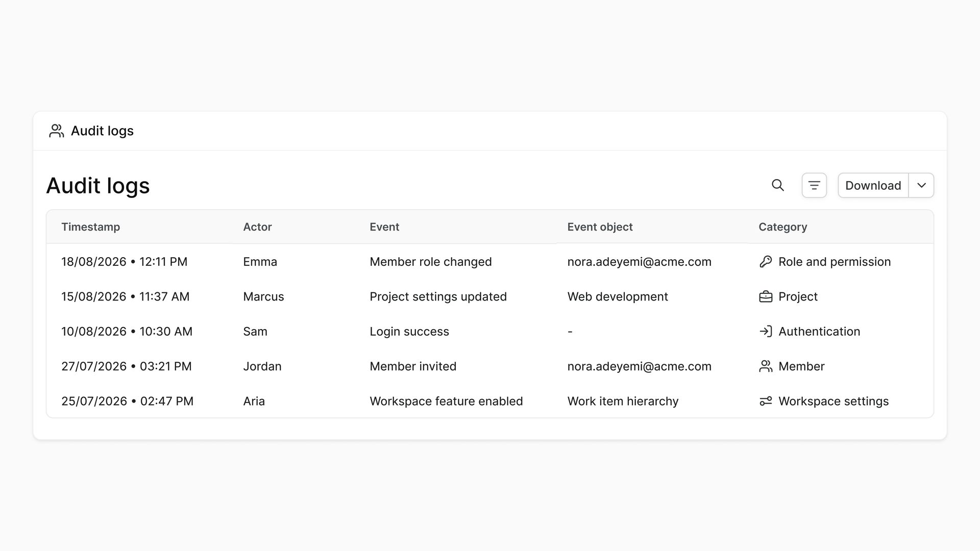Select timestamp 15/08/2026 • 11:37 AM
The height and width of the screenshot is (551, 980).
pyautogui.click(x=126, y=296)
